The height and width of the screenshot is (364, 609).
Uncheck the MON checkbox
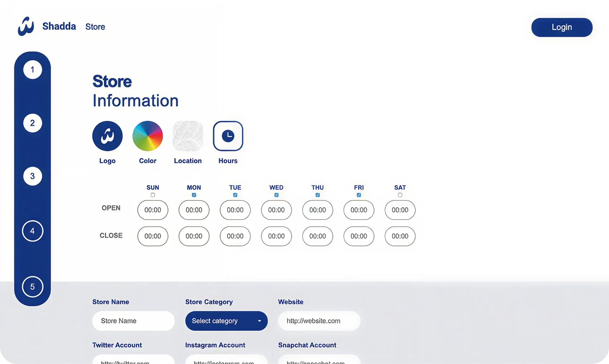[x=194, y=195]
